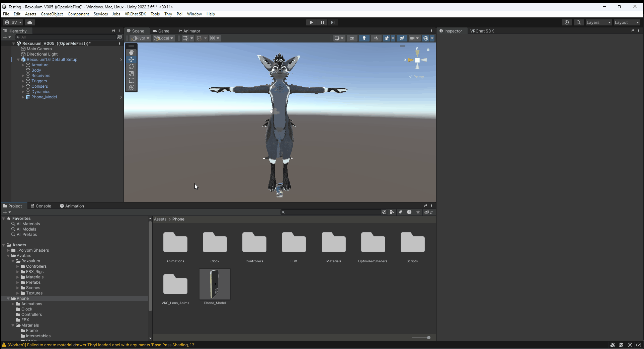Image resolution: width=644 pixels, height=349 pixels.
Task: Toggle scene Gizmos display
Action: [426, 38]
